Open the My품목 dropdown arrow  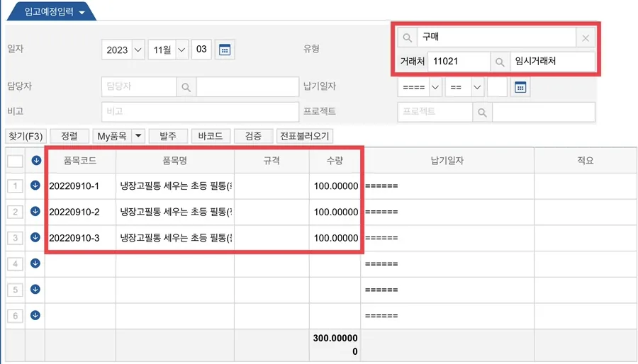tap(138, 136)
